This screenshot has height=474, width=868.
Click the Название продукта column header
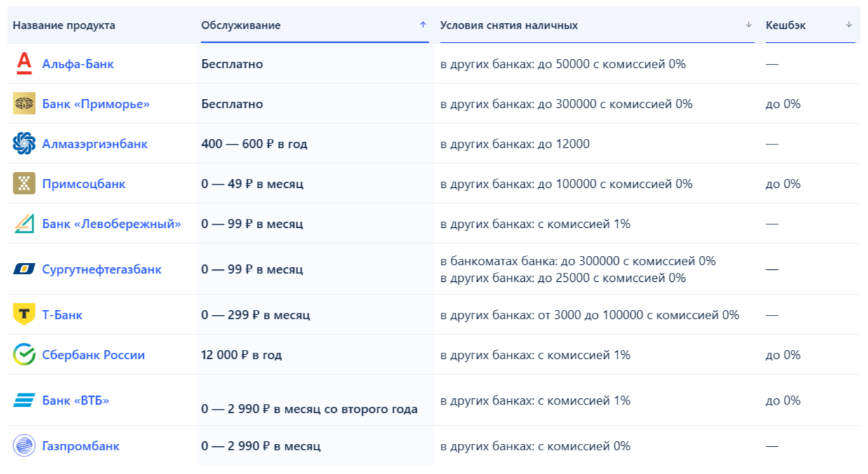coord(64,25)
